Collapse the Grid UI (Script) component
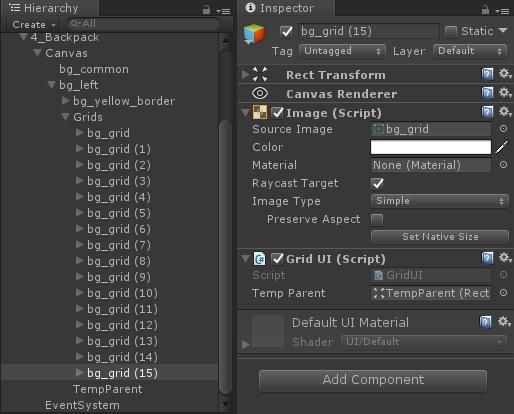 tap(246, 259)
